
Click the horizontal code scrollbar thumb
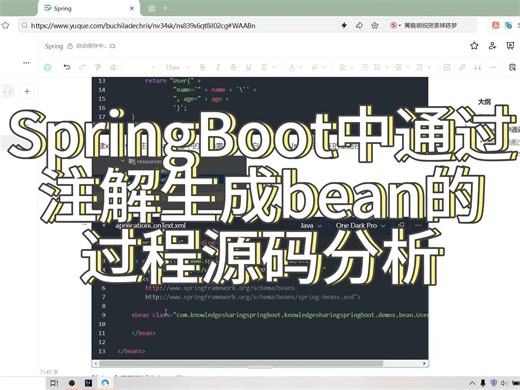click(241, 363)
